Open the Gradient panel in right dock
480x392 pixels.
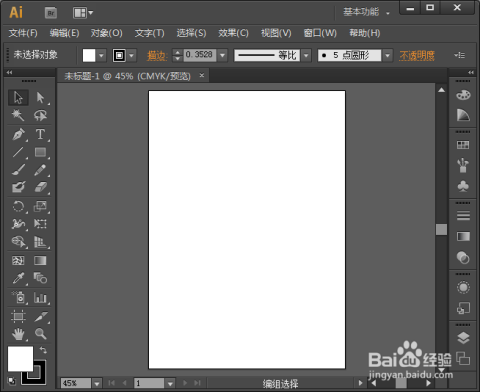(463, 237)
